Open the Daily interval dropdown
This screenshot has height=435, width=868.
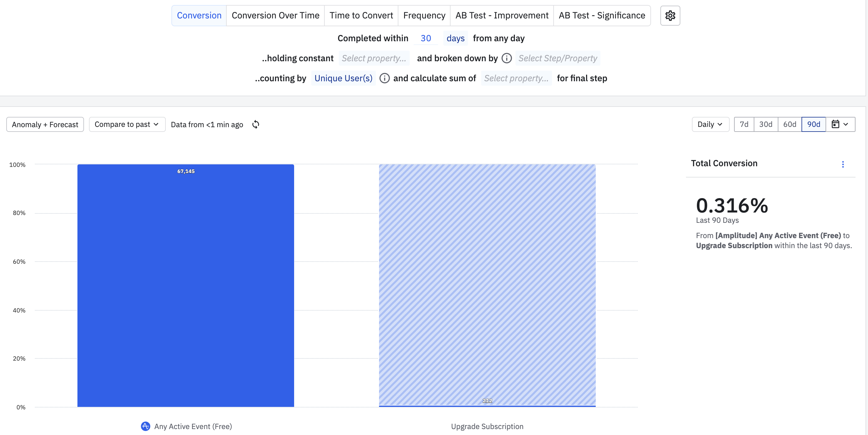pyautogui.click(x=710, y=124)
